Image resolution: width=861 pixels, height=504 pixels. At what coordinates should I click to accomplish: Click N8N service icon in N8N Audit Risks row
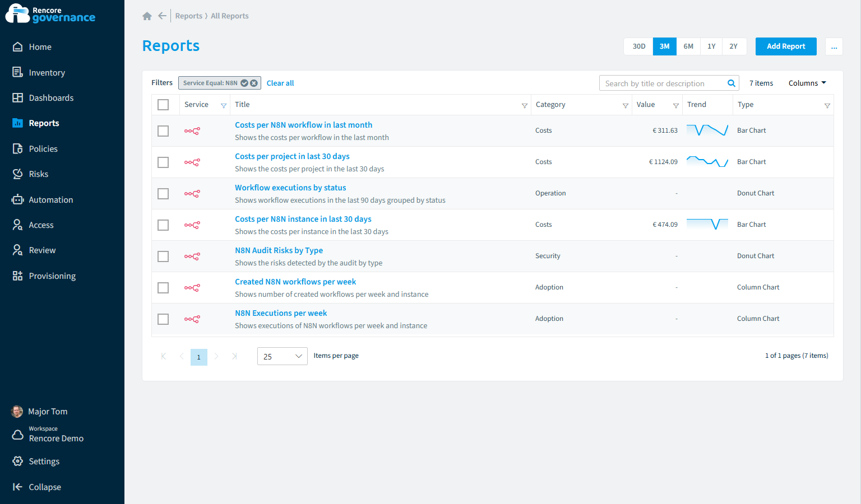192,256
